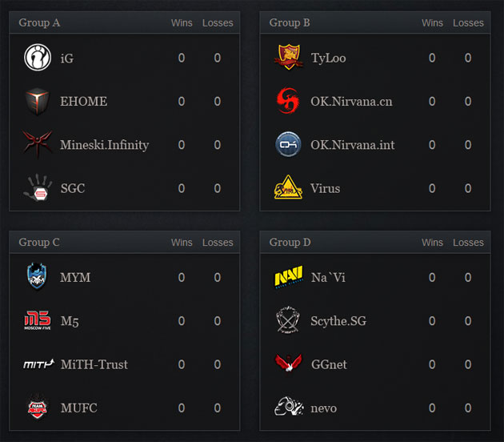Click the Na`Vi yellow logo
Viewport: 504px width, 442px height.
(x=288, y=277)
